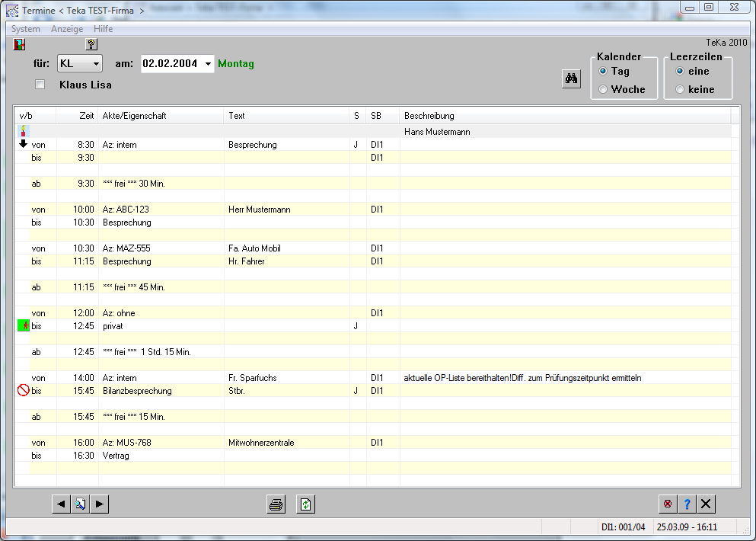This screenshot has height=541, width=756.
Task: Select the Bilanzbesprechung appointment row
Action: pos(137,391)
